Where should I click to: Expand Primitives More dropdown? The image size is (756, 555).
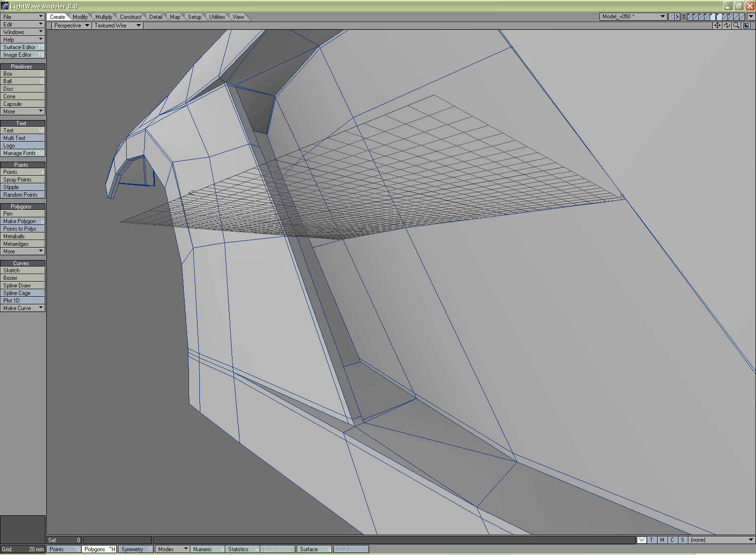23,112
